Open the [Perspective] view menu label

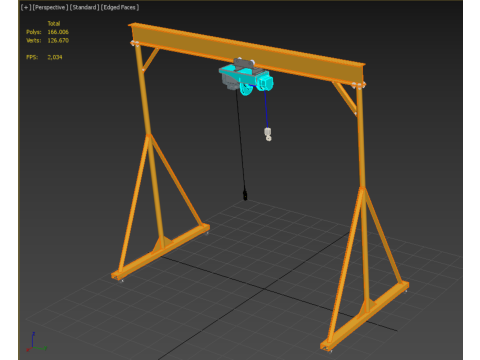click(50, 7)
